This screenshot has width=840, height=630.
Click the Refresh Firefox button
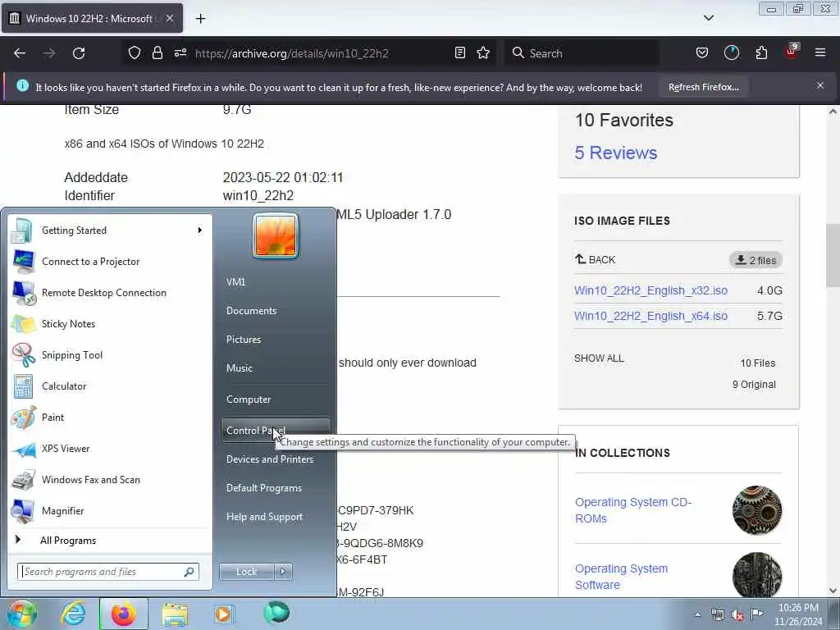(703, 87)
